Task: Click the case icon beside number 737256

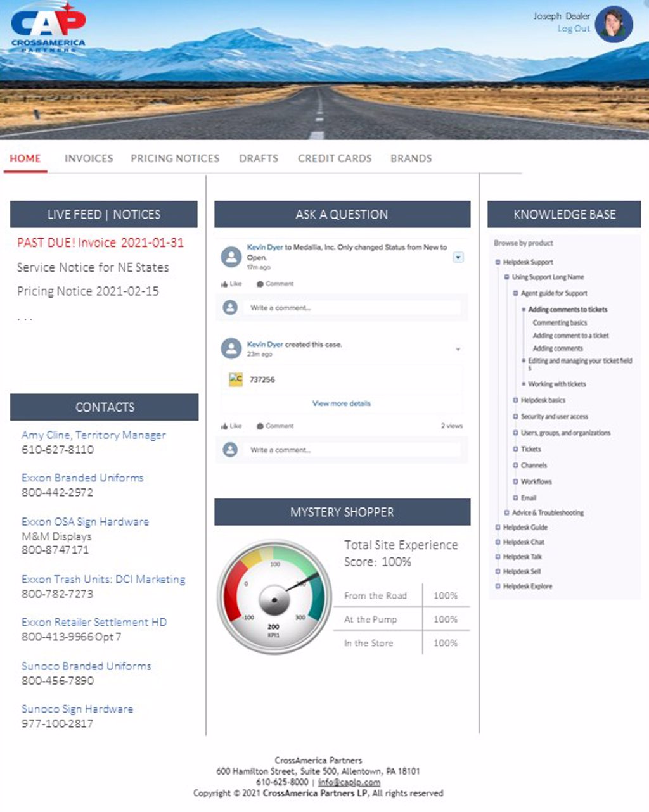Action: (236, 379)
